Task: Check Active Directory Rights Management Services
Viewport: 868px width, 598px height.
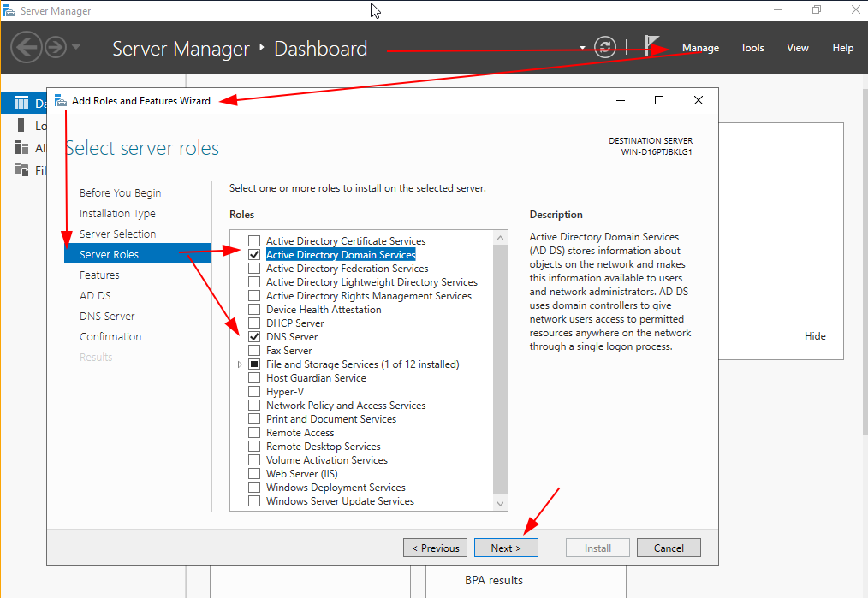Action: pyautogui.click(x=254, y=296)
